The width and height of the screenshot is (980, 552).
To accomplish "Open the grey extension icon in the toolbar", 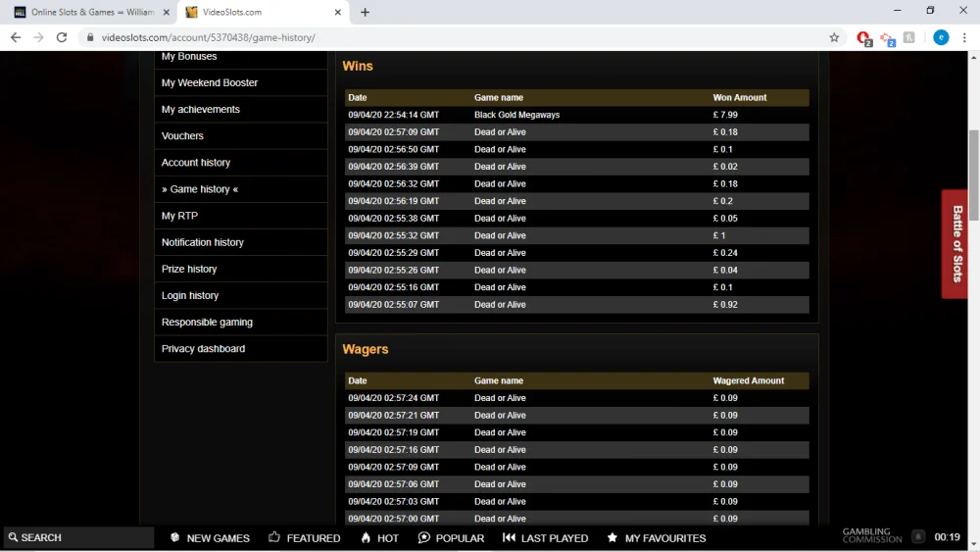I will tap(909, 37).
